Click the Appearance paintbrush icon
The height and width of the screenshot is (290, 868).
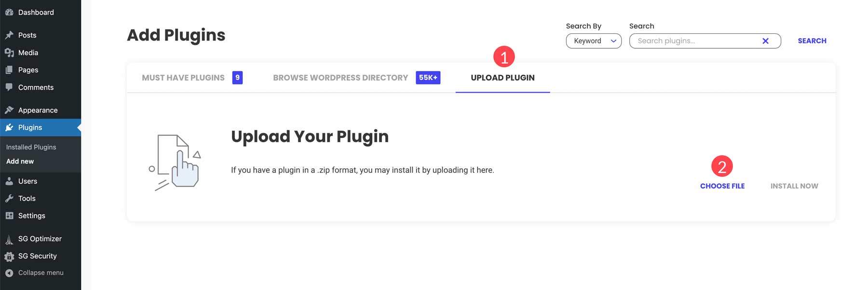pyautogui.click(x=9, y=110)
